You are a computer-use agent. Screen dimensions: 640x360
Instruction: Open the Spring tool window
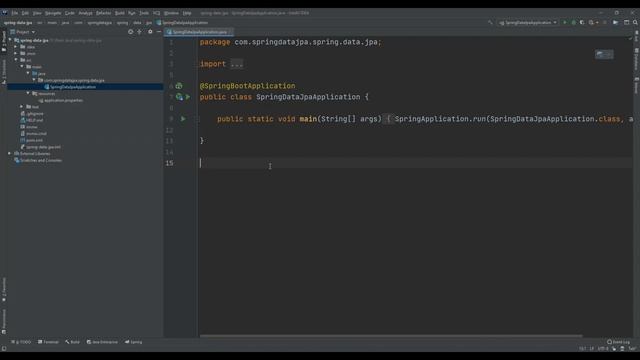pos(133,342)
